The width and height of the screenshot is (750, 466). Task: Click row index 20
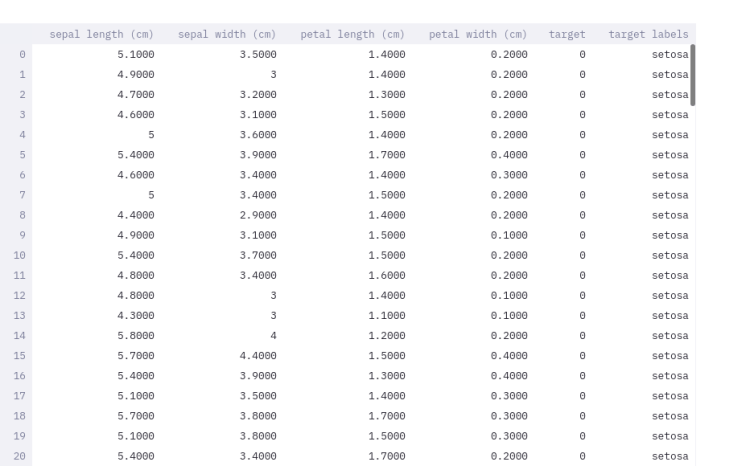point(21,456)
